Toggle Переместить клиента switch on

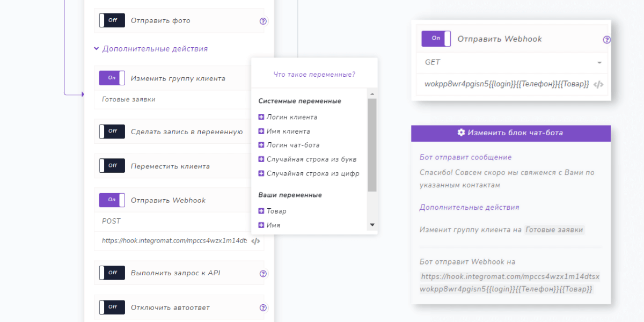click(x=112, y=165)
